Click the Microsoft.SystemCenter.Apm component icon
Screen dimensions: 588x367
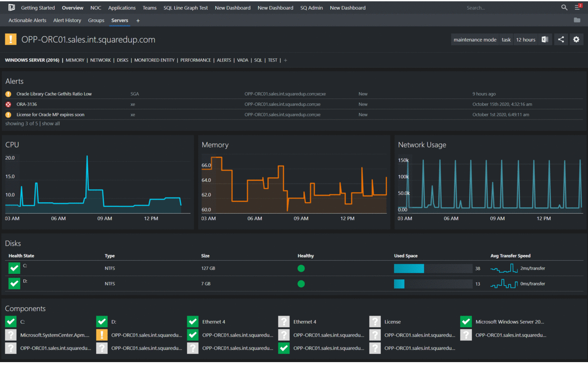[11, 335]
